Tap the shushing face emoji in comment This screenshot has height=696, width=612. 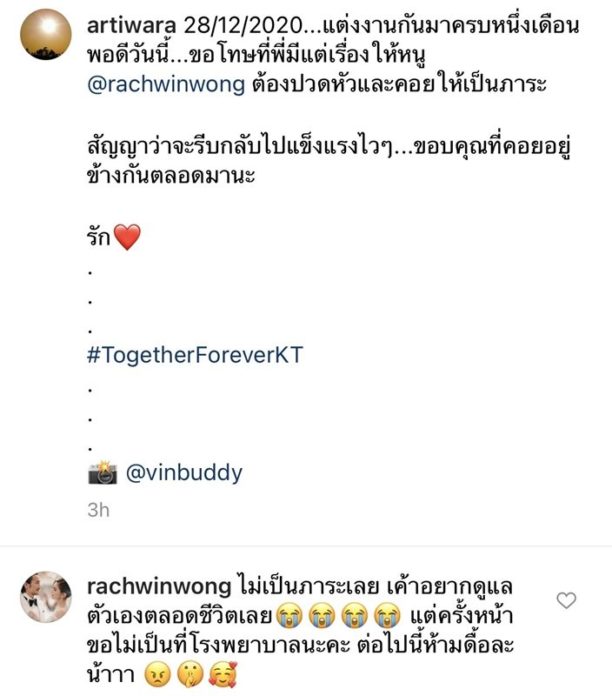[190, 675]
